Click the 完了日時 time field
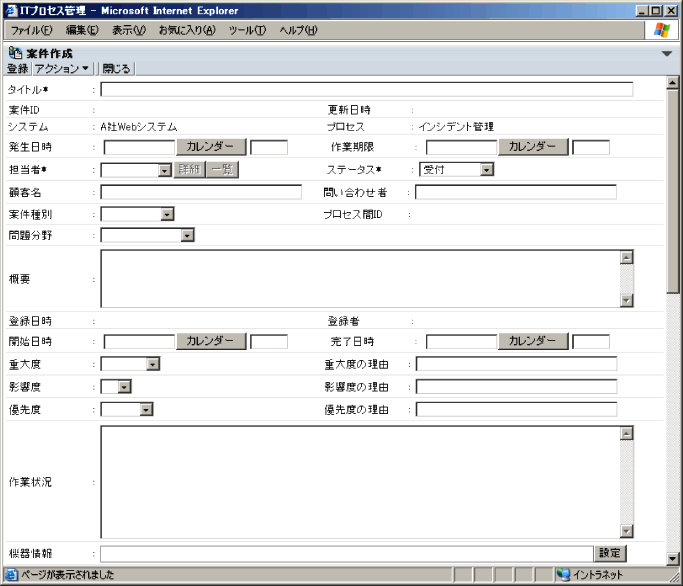This screenshot has width=683, height=586. tap(591, 342)
